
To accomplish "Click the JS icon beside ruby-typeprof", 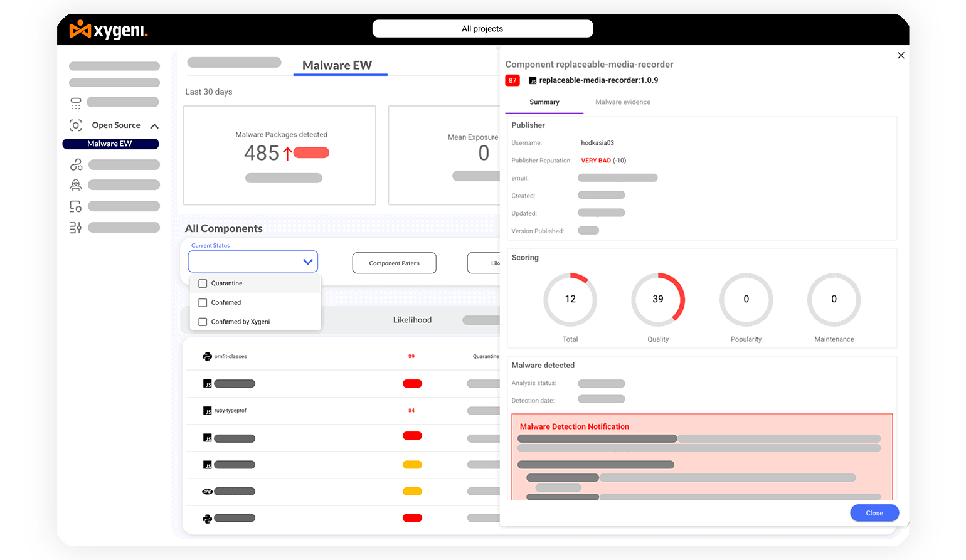I will 207,411.
